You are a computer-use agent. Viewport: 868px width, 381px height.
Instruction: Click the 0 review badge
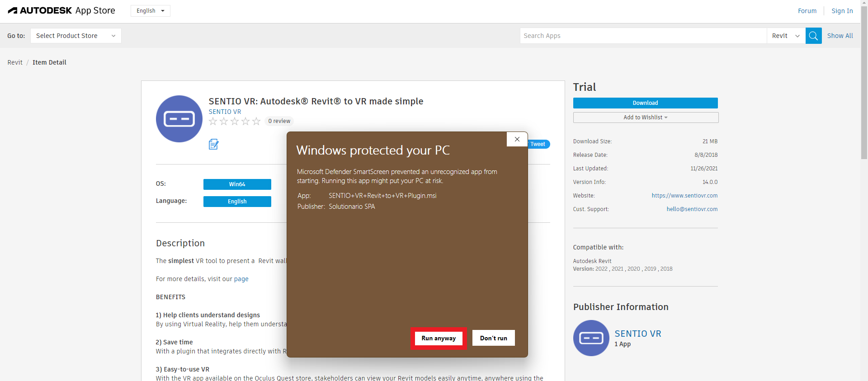(x=279, y=121)
